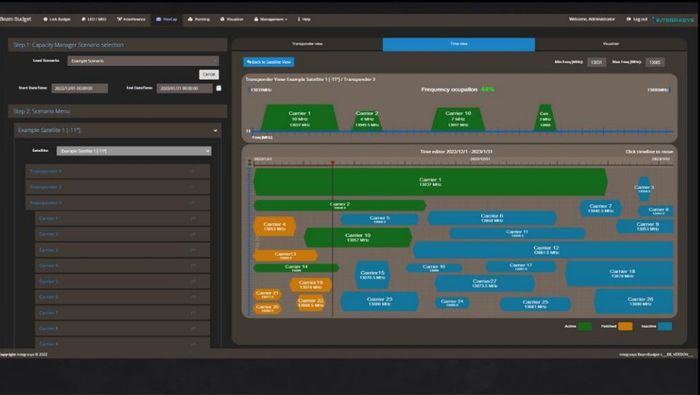Collapse the Transponder 3 row
The height and width of the screenshot is (395, 700).
click(x=117, y=203)
